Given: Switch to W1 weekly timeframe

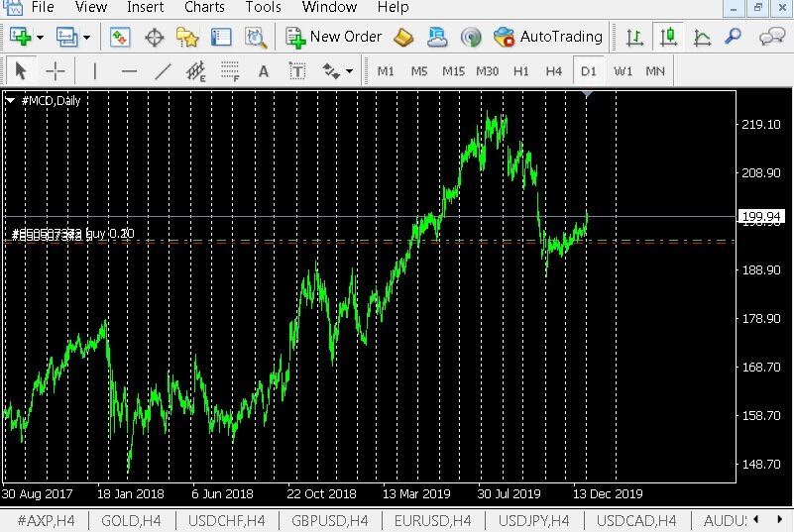Looking at the screenshot, I should [623, 71].
